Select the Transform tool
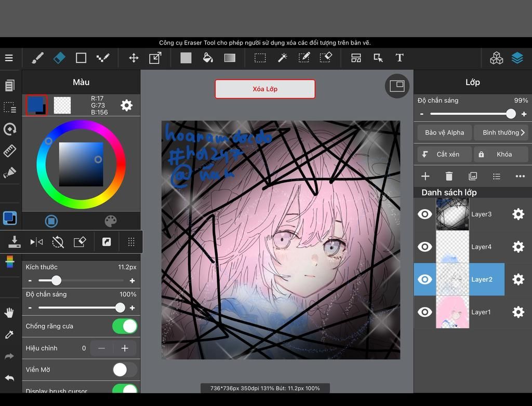Viewport: 532px width, 406px height. (155, 58)
